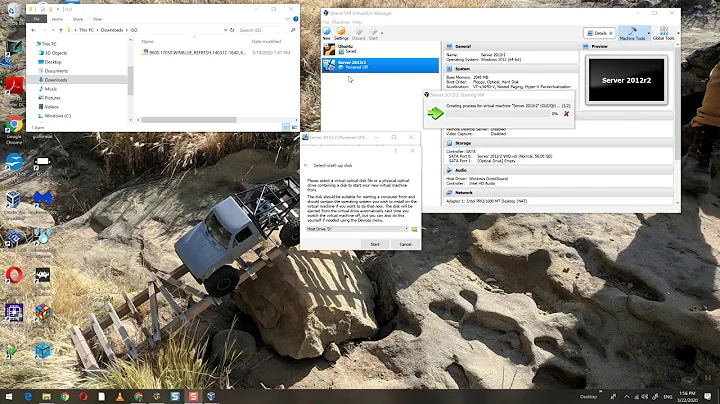This screenshot has height=404, width=720.
Task: Collapse the Preview section header
Action: 627,46
